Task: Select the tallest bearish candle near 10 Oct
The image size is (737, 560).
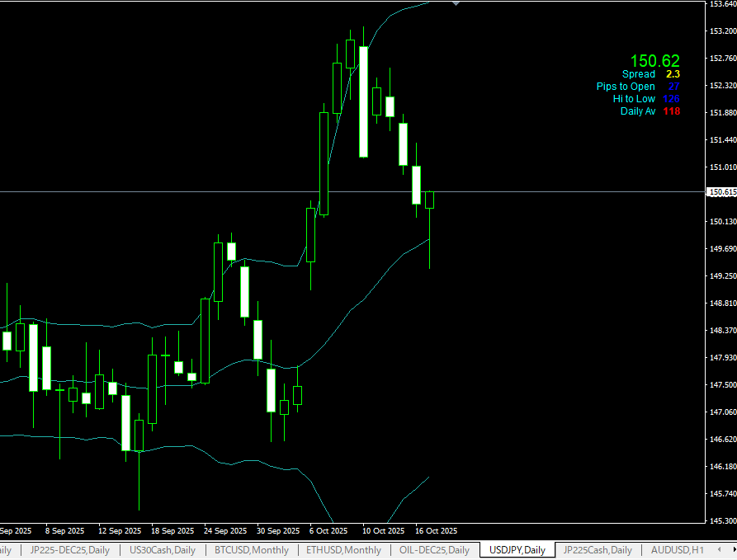Action: click(363, 101)
